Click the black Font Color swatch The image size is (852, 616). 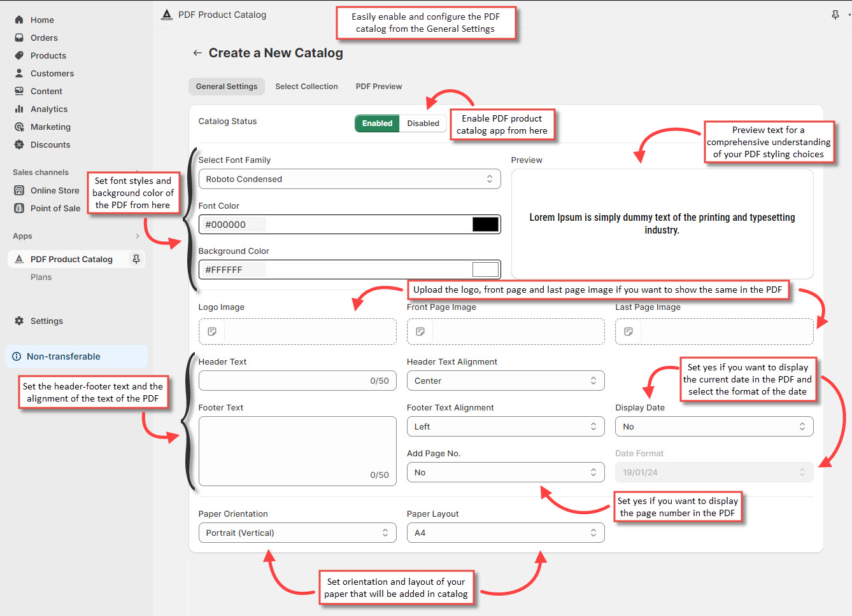484,224
